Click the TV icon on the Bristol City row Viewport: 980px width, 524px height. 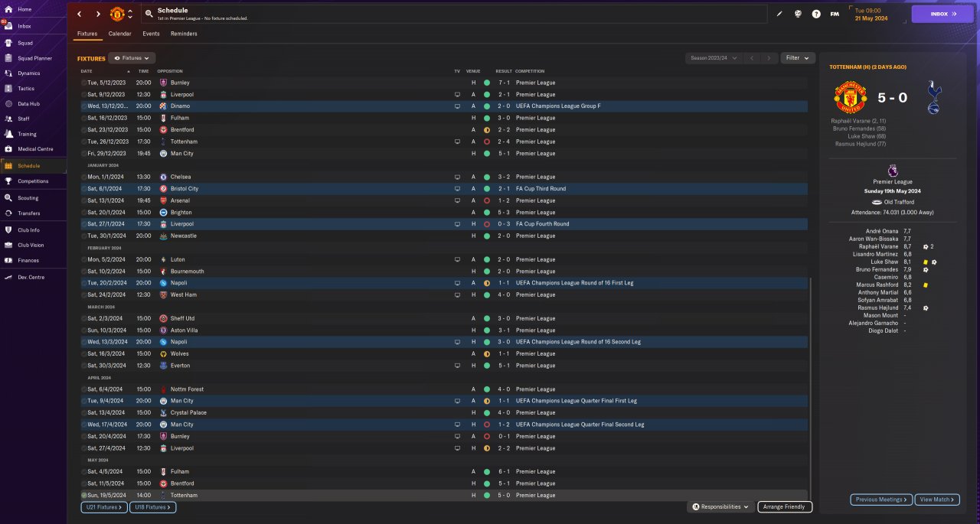point(457,188)
